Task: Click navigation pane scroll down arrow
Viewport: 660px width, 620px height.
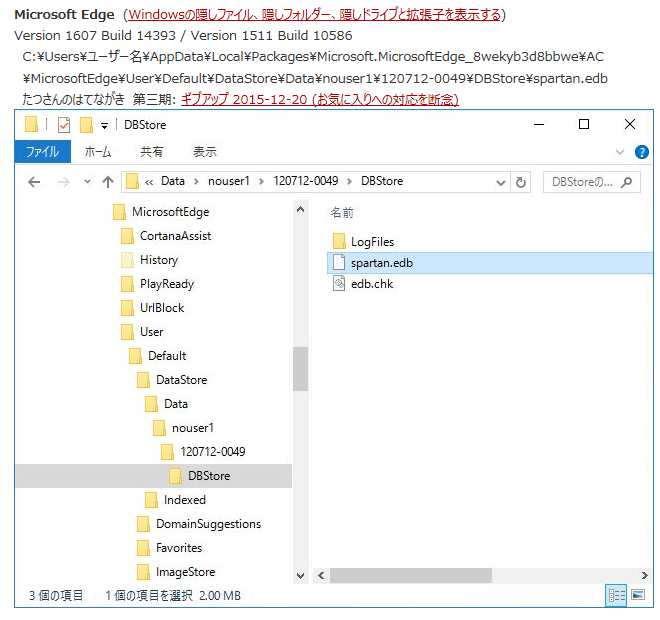Action: [300, 575]
